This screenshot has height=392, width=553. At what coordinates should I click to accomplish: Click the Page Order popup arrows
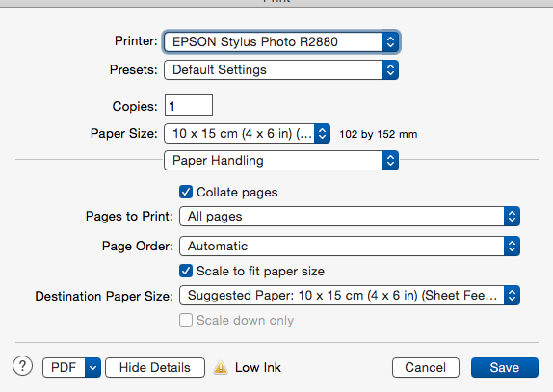512,246
